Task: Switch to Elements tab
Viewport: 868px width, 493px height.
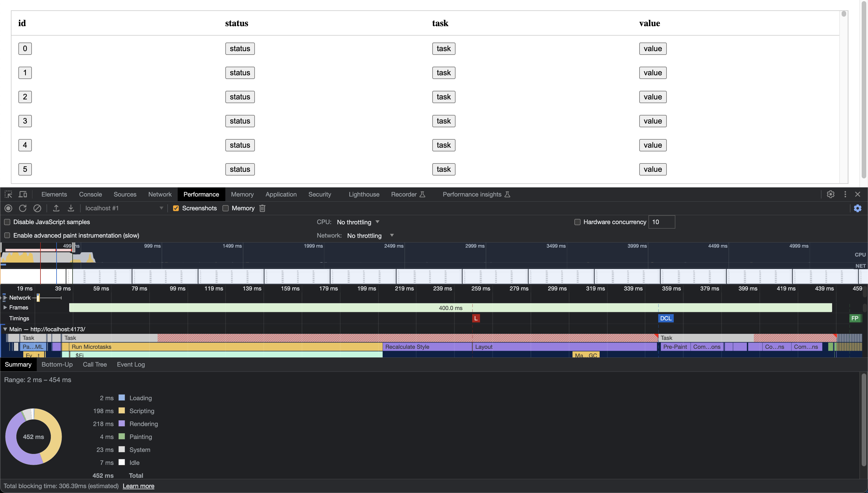Action: pyautogui.click(x=54, y=194)
